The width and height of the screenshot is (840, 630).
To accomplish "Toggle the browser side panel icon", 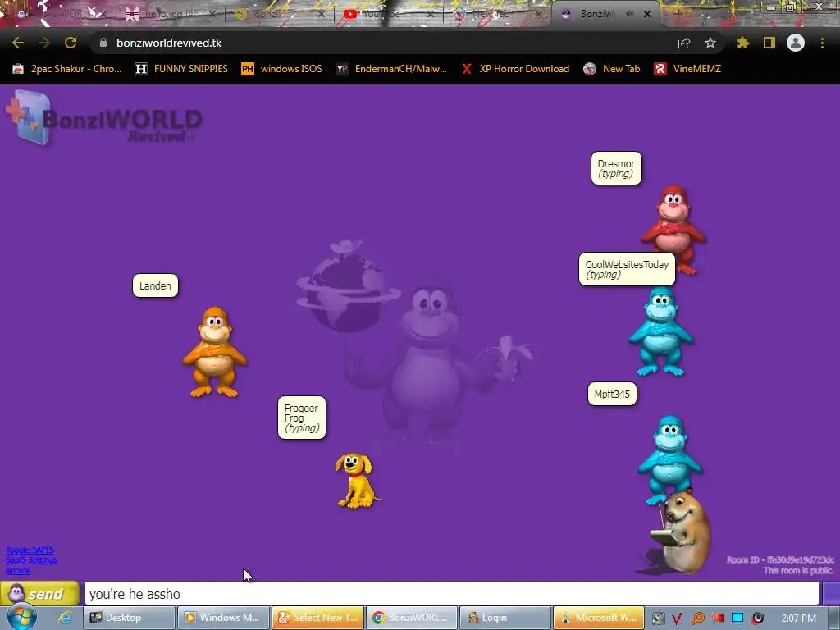I will (x=769, y=43).
